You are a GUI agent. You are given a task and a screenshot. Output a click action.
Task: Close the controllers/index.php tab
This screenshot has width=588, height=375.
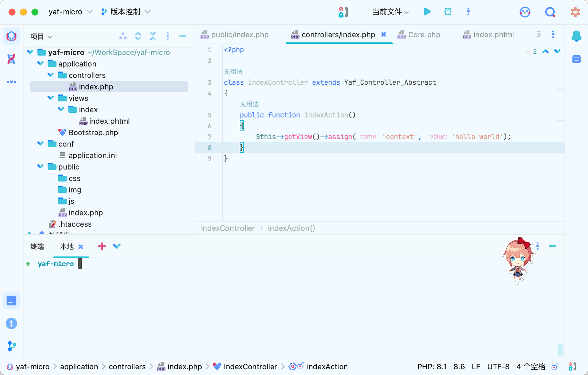[x=383, y=34]
